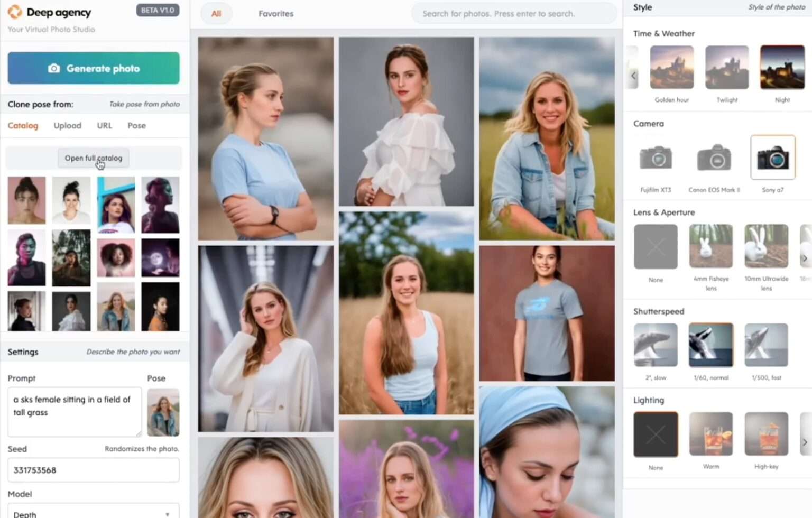Enable High-key lighting
812x518 pixels.
click(x=766, y=433)
